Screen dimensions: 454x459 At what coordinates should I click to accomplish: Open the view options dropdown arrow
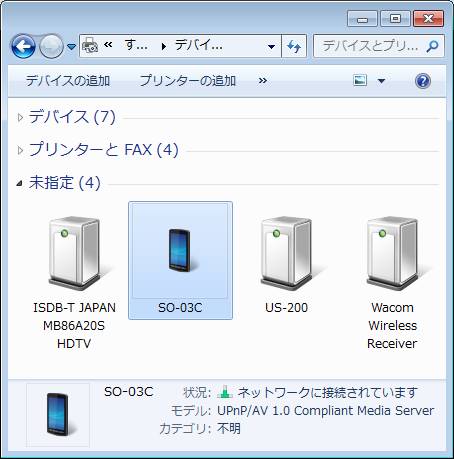pyautogui.click(x=381, y=81)
